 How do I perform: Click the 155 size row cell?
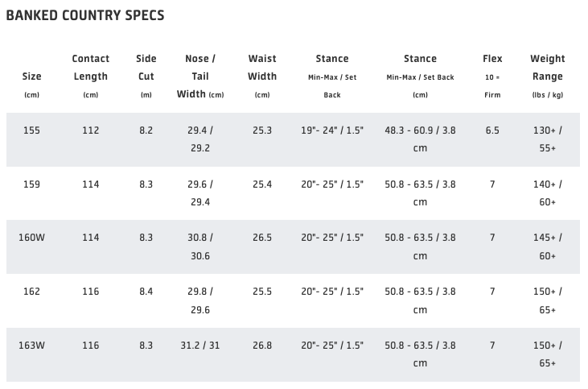tap(32, 130)
